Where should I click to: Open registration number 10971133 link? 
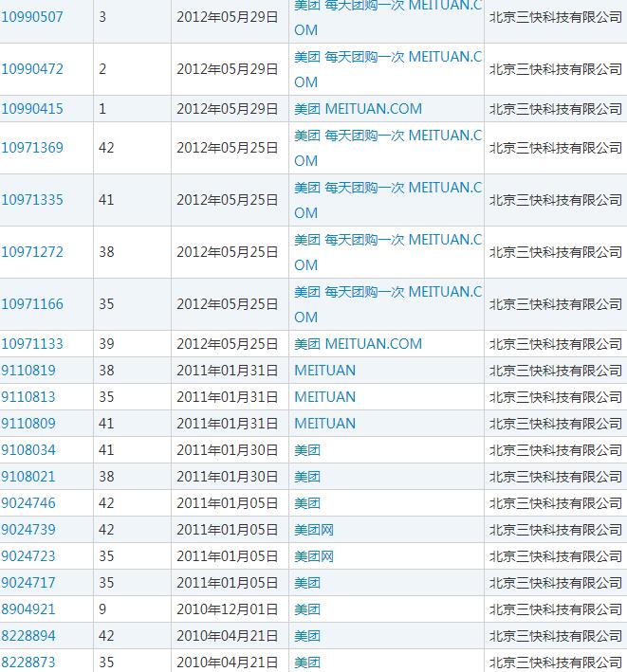(32, 344)
